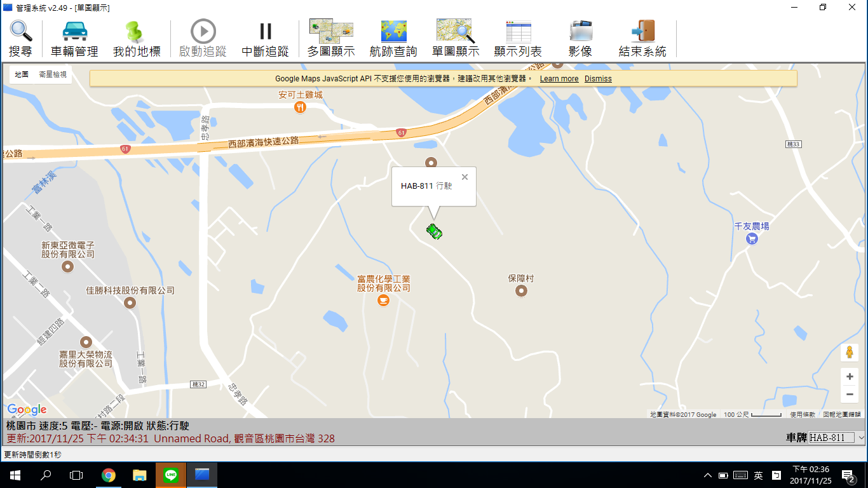This screenshot has height=488, width=868.
Task: Pause tracking with 中斷追蹤
Action: (x=265, y=39)
